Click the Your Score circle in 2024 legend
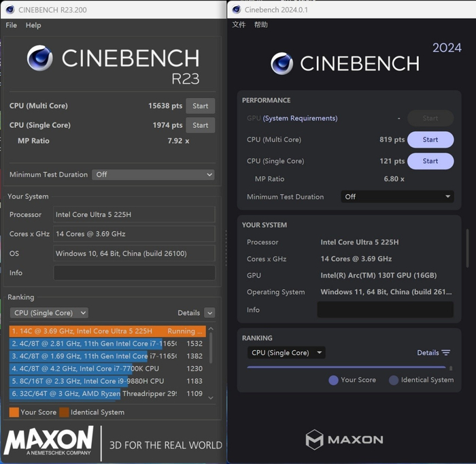This screenshot has height=464, width=476. (x=333, y=380)
